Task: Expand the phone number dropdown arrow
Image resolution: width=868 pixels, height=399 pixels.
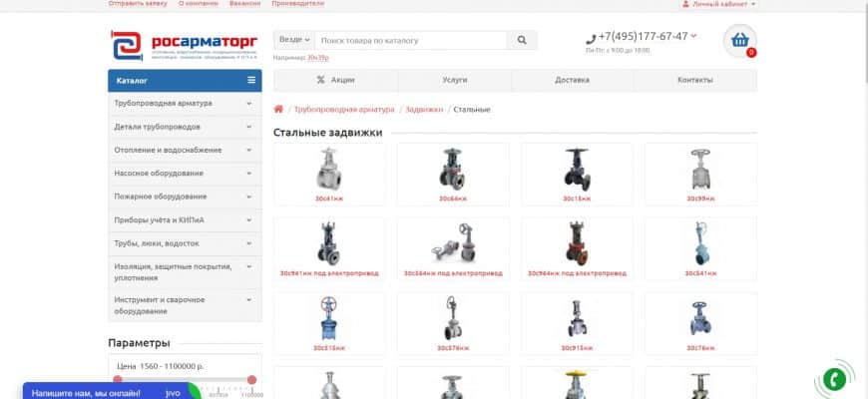Action: (x=693, y=36)
